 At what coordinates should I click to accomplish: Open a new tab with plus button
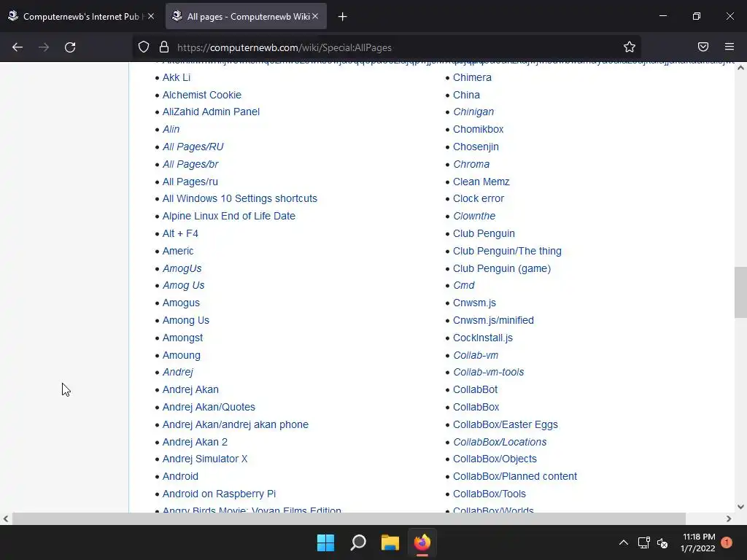coord(343,17)
